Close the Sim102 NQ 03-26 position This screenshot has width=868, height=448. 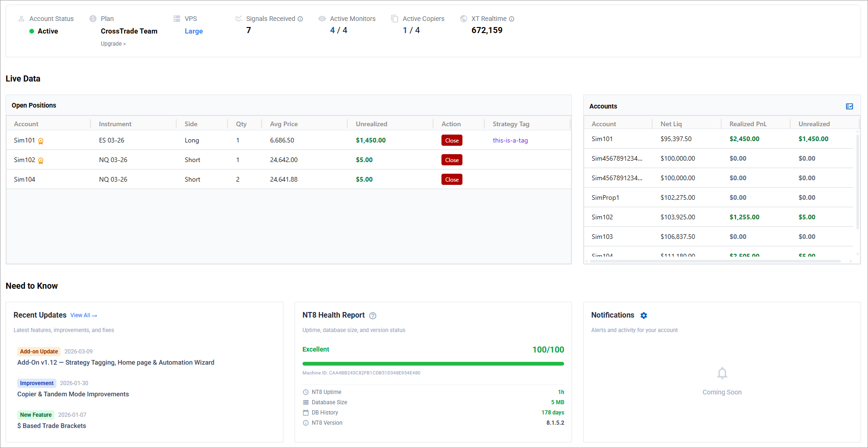[451, 160]
